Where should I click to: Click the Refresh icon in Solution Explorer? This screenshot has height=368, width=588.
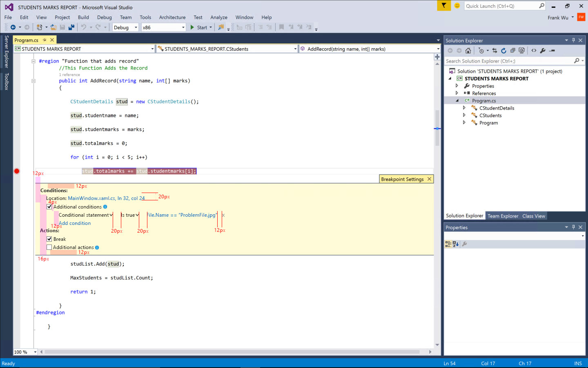tap(503, 51)
